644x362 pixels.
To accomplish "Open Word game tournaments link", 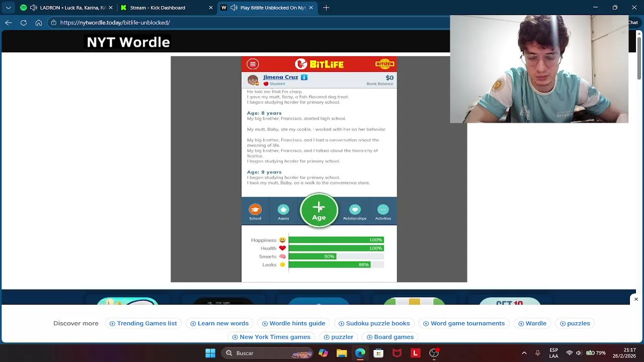I will click(464, 323).
